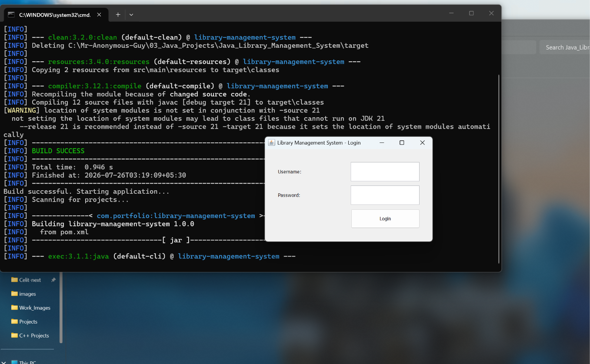590x364 pixels.
Task: Click the 'Building library-management-system 1.0.0' line
Action: [113, 224]
